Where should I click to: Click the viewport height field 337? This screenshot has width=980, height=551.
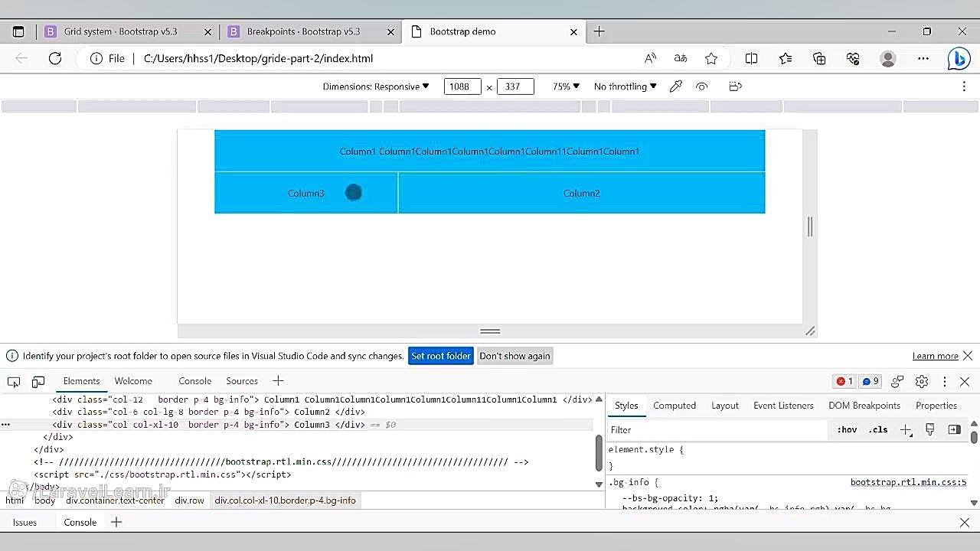click(515, 86)
